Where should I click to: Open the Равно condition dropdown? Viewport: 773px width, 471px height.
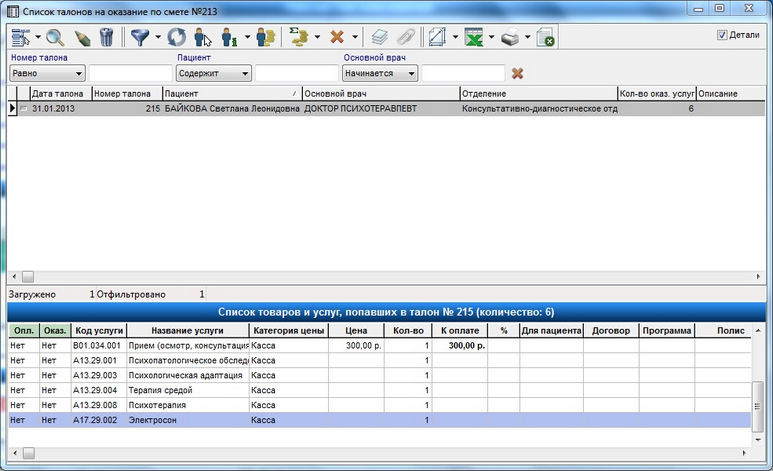[47, 73]
